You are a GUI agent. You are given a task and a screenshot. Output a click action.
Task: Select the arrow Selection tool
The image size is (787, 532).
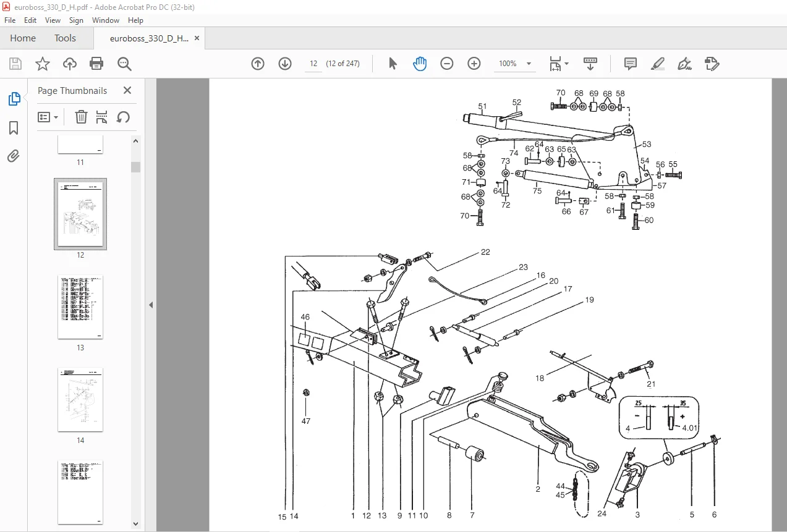(393, 64)
